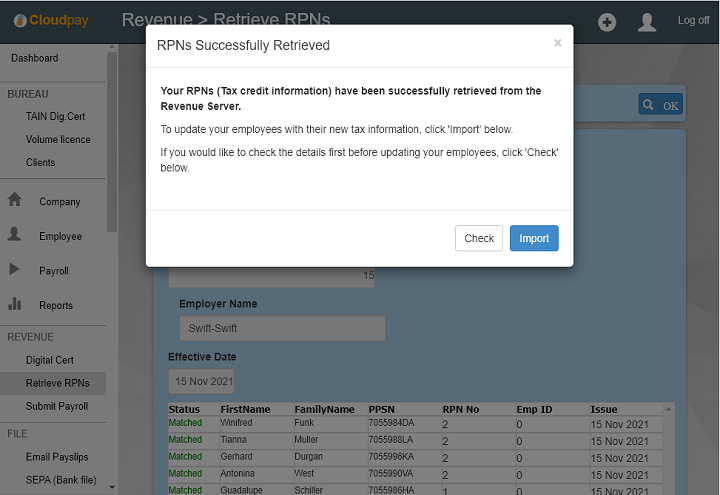The height and width of the screenshot is (495, 720).
Task: Open the Employee menu with person icon
Action: tap(15, 235)
